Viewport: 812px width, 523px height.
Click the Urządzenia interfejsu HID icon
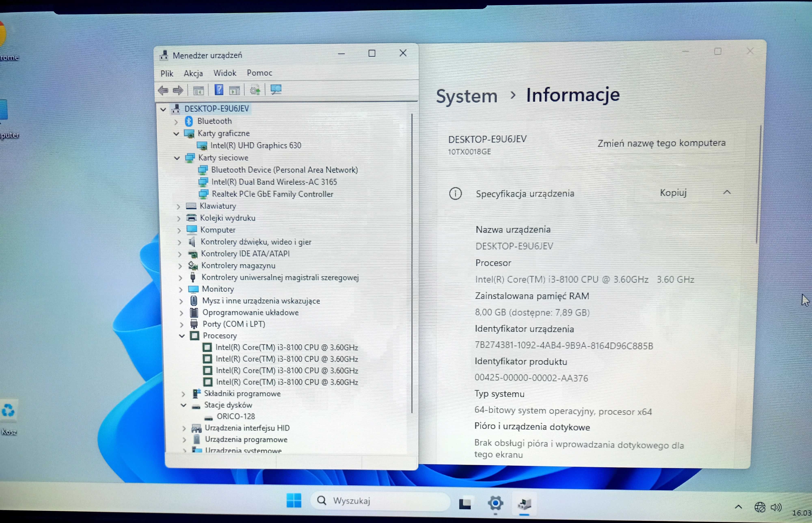[196, 428]
